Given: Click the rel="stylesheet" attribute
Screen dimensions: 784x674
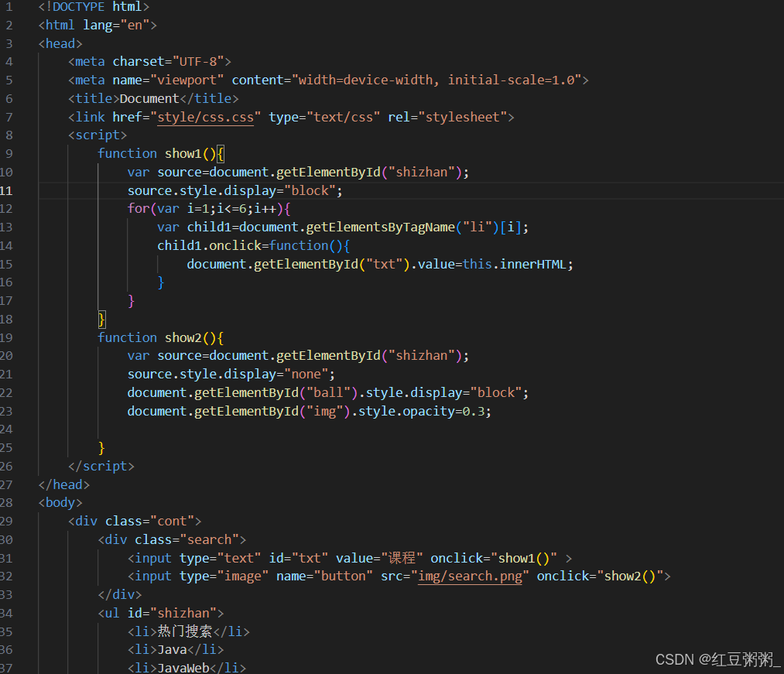Looking at the screenshot, I should pyautogui.click(x=447, y=117).
